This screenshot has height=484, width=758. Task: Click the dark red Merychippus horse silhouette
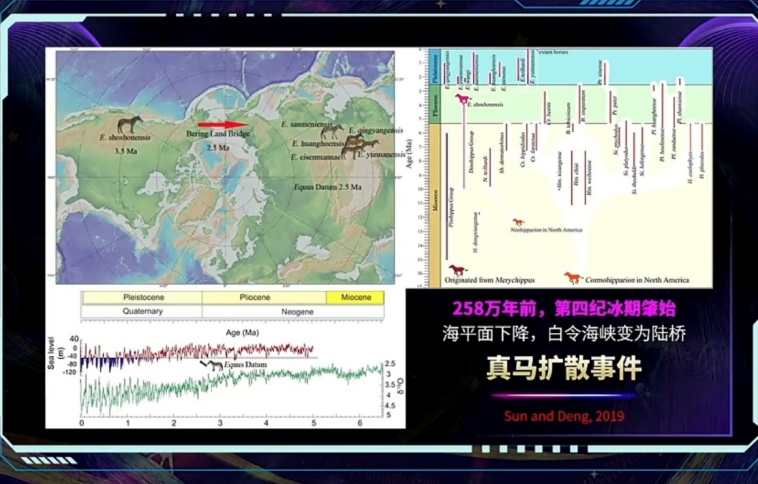click(457, 270)
